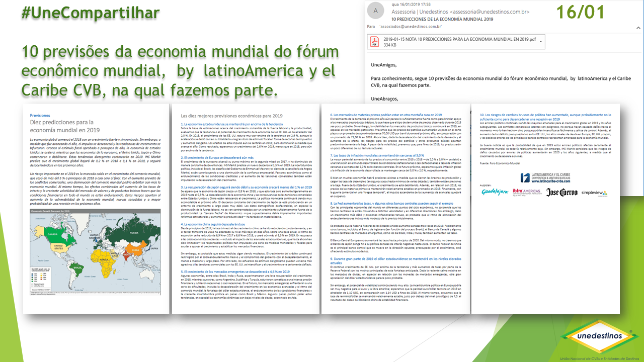Click heading '2. El crecimiento de Europa se desacelerará'
Viewport: 644px width, 362px height.
point(218,157)
